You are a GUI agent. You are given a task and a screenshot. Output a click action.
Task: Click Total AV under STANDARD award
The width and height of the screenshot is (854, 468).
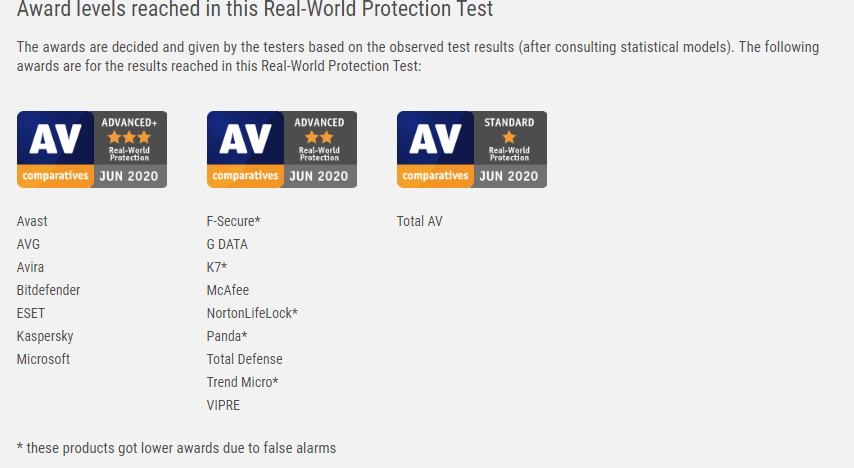click(420, 221)
